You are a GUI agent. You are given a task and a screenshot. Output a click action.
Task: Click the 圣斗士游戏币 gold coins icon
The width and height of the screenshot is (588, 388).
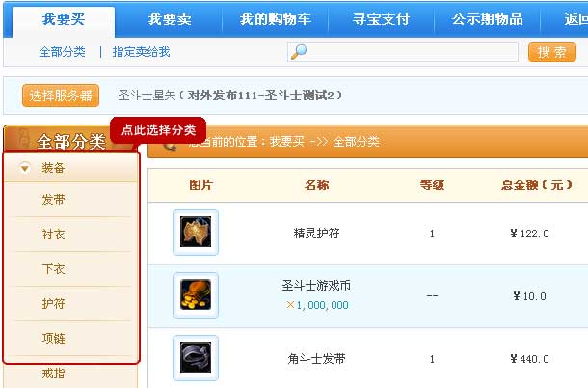click(196, 295)
